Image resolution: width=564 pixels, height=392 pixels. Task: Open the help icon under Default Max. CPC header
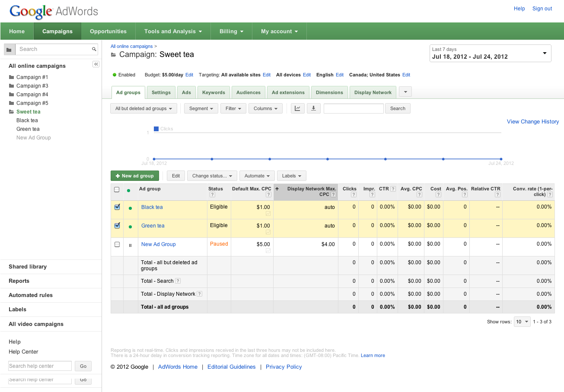point(269,195)
